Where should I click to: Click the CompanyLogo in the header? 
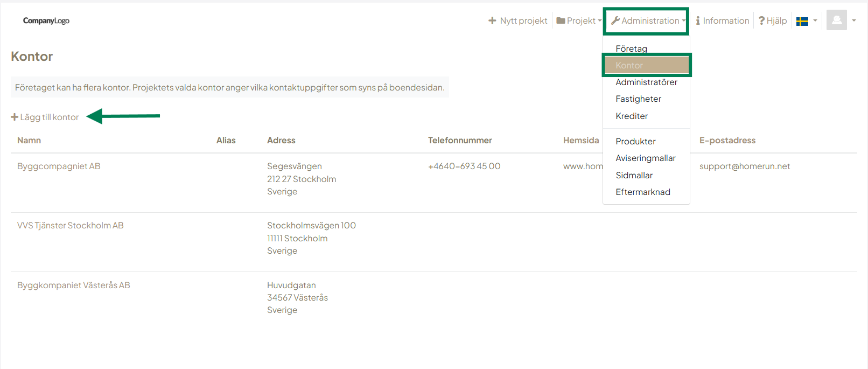(46, 20)
